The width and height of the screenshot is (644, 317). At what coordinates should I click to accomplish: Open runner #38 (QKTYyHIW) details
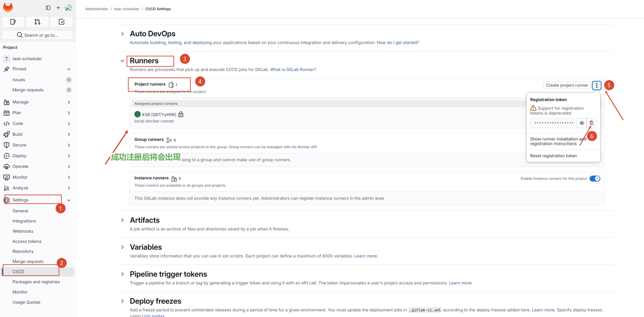[159, 115]
